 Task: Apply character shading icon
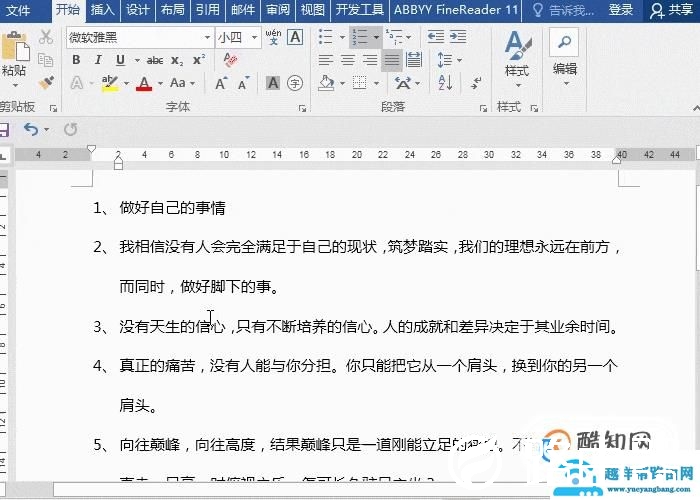273,83
